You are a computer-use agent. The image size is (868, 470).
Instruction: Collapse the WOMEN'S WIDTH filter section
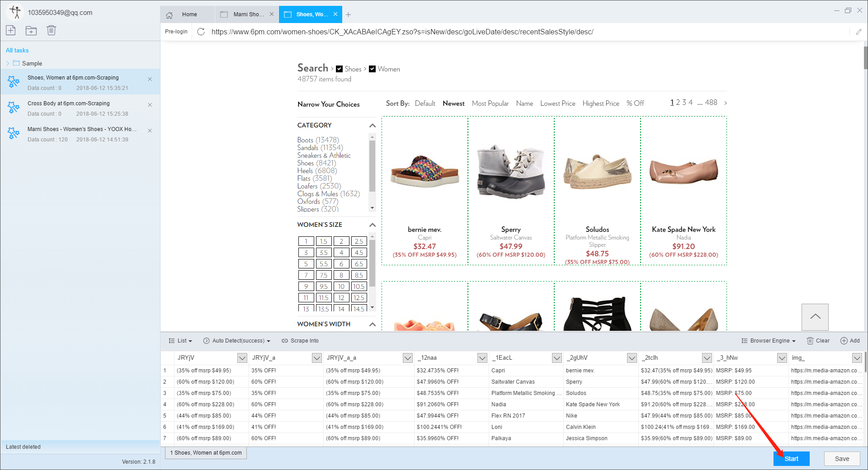point(373,324)
